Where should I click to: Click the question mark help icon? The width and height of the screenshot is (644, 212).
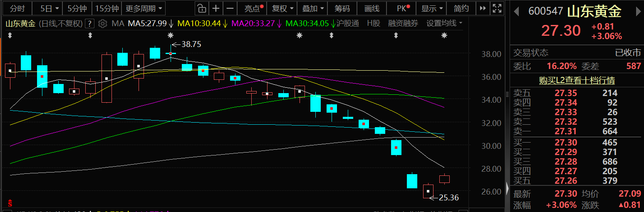click(89, 24)
